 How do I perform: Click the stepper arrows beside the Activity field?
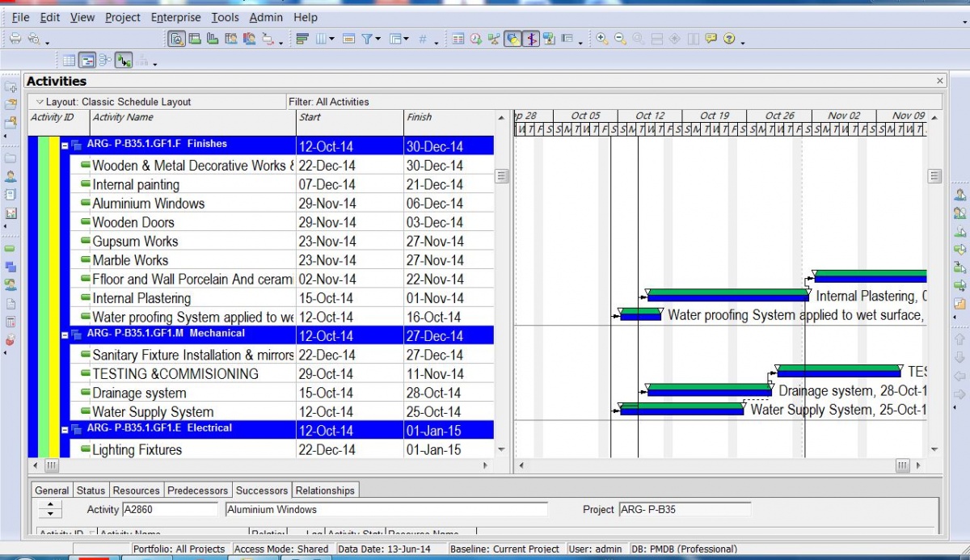(50, 510)
